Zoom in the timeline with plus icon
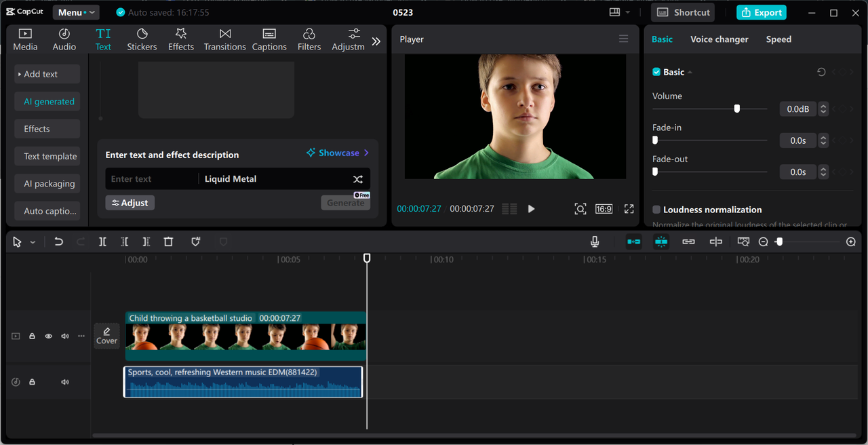Image resolution: width=868 pixels, height=445 pixels. [851, 242]
